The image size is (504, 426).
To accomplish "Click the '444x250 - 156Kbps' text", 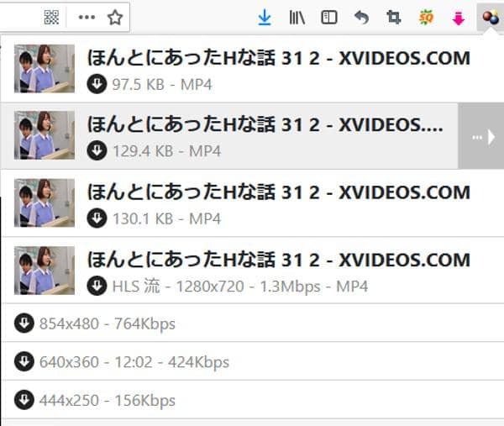I will point(108,401).
